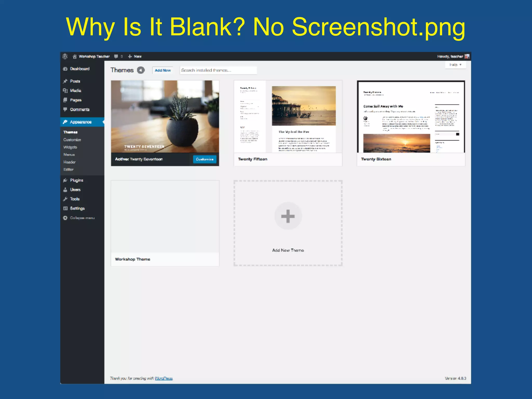This screenshot has height=399, width=532.
Task: Click the Add New button beside Themes
Action: [163, 70]
